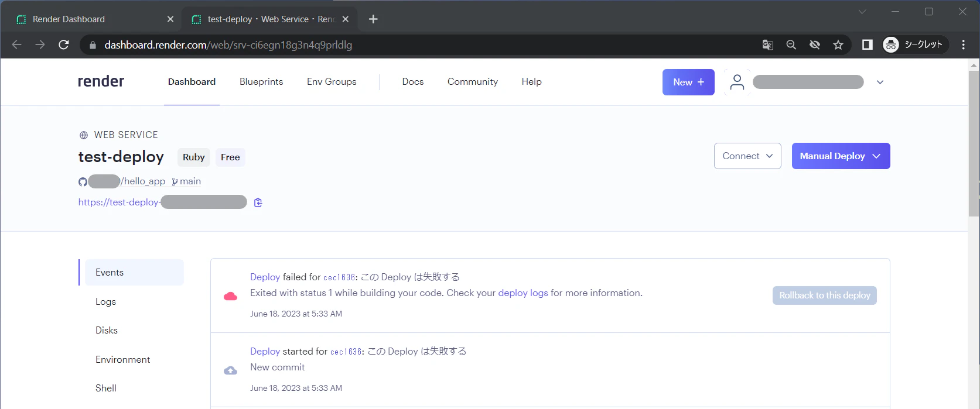Go to the Dashboard nav item

click(x=192, y=82)
